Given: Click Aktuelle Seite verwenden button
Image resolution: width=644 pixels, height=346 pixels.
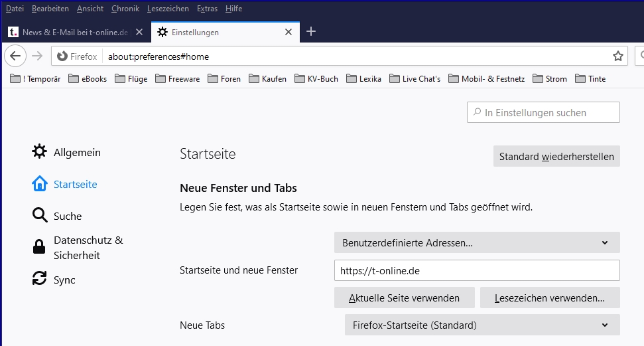Looking at the screenshot, I should click(405, 298).
